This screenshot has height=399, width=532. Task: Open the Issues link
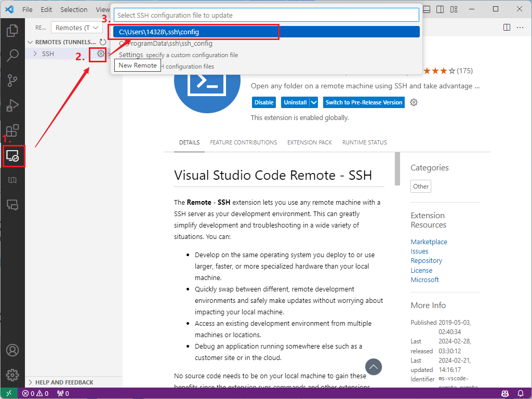419,251
